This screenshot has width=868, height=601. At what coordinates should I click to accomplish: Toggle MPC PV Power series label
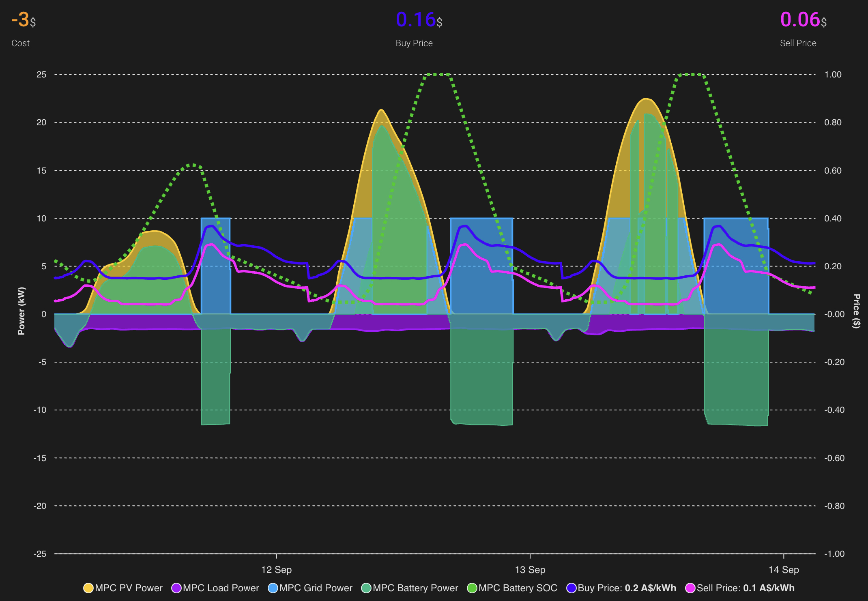tap(129, 588)
